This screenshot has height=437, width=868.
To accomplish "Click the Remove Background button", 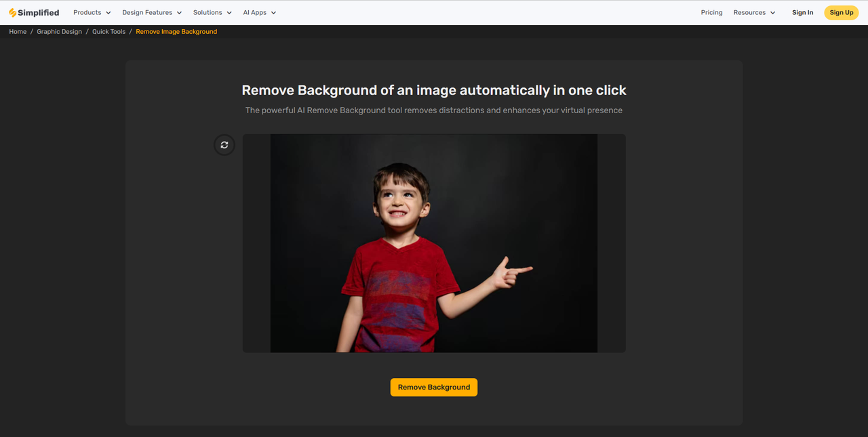I will 434,387.
